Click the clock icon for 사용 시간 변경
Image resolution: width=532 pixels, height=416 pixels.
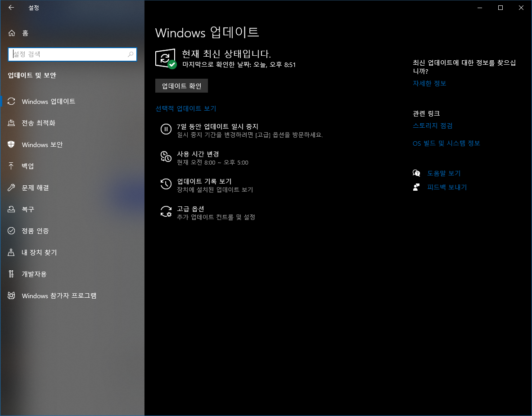(166, 157)
